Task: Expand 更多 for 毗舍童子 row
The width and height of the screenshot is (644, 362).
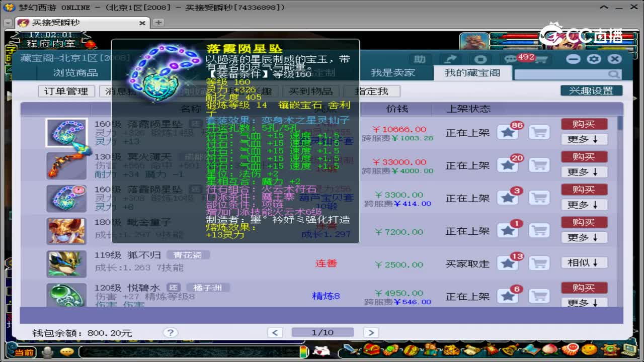Action: [x=584, y=237]
